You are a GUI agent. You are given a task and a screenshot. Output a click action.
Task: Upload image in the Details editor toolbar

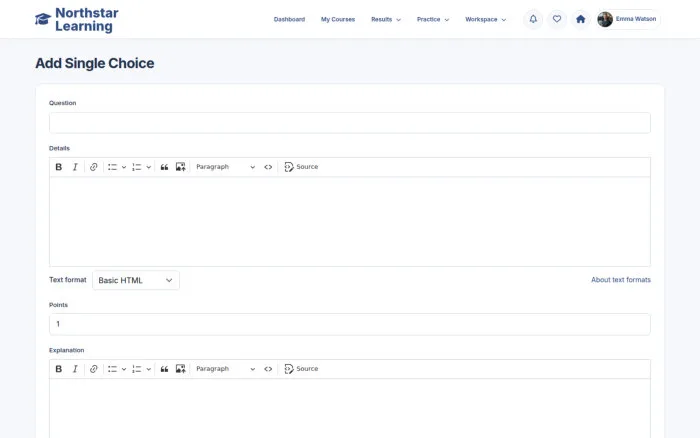pyautogui.click(x=180, y=167)
